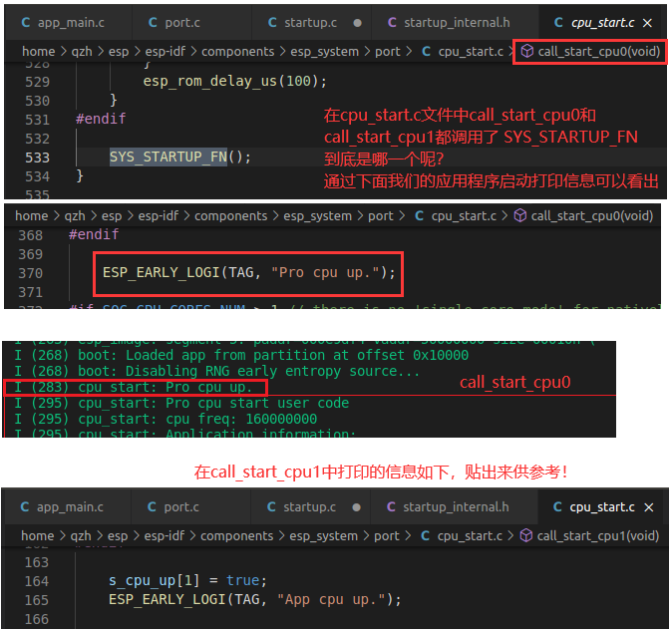
Task: Click log line 'Loaded app from partition'
Action: point(241,355)
